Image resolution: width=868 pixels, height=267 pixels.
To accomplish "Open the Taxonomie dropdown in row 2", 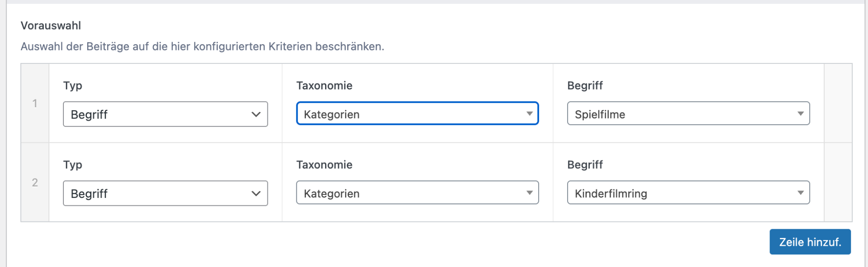I will pyautogui.click(x=417, y=193).
